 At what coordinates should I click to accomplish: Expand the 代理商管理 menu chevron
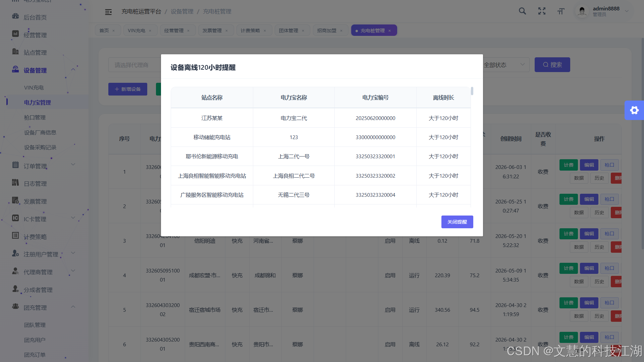(x=73, y=270)
